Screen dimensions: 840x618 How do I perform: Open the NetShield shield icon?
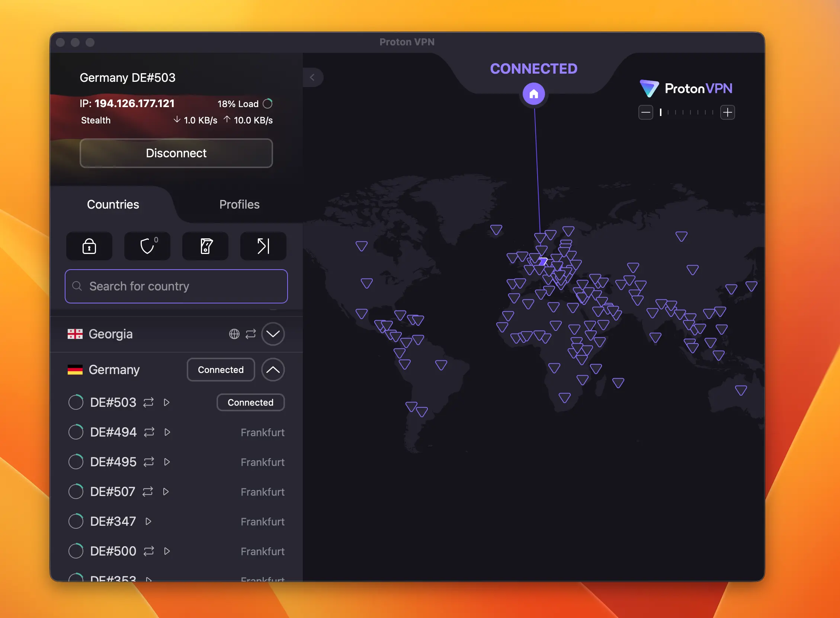coord(147,246)
